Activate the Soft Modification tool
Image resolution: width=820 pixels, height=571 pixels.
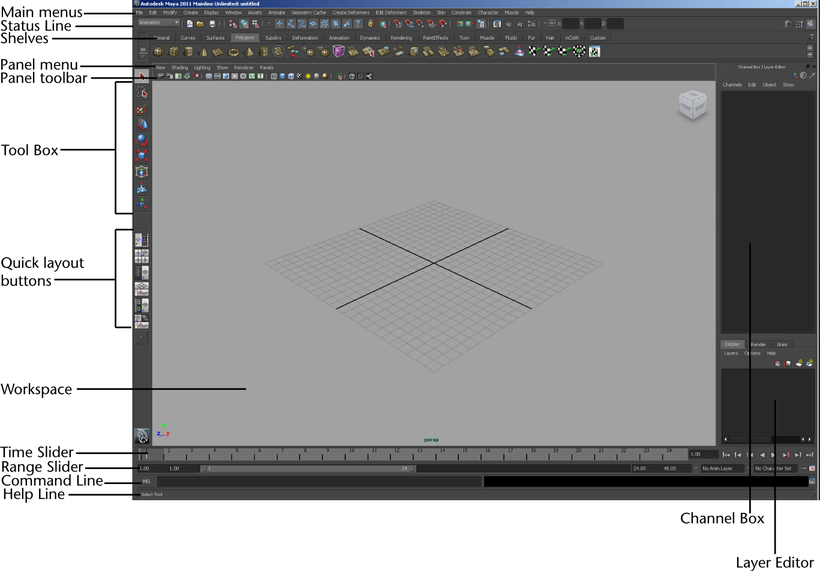(x=142, y=188)
